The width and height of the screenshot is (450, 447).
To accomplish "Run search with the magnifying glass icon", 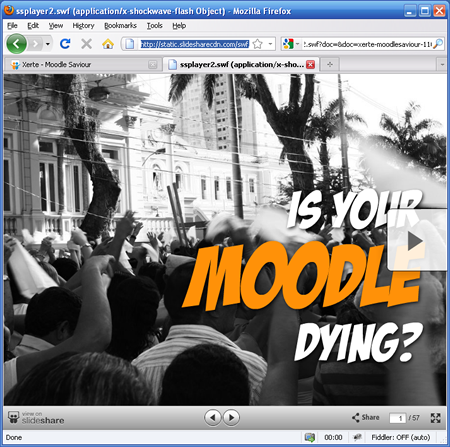I will pos(438,44).
